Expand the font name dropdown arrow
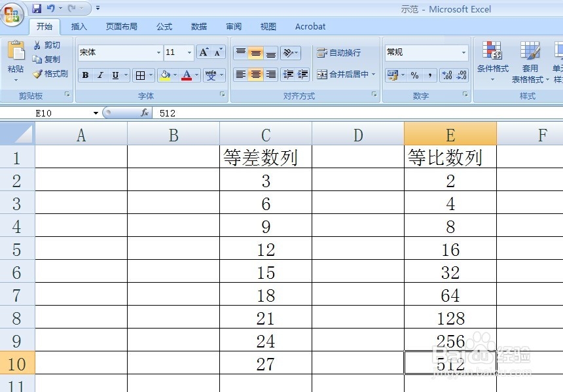 [x=158, y=53]
